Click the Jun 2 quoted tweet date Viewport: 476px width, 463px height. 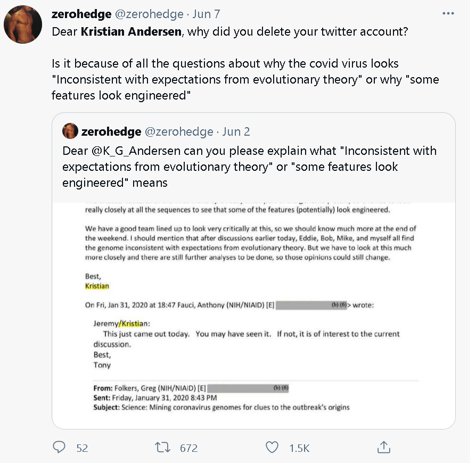click(x=236, y=131)
